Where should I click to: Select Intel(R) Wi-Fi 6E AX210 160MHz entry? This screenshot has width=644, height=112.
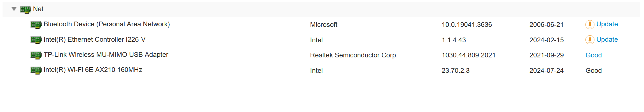pyautogui.click(x=93, y=70)
